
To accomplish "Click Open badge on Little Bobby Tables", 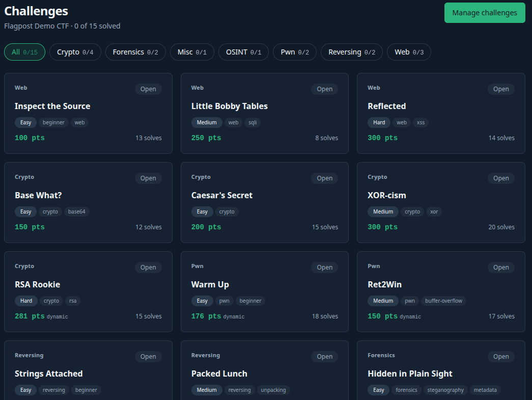I will pyautogui.click(x=325, y=89).
